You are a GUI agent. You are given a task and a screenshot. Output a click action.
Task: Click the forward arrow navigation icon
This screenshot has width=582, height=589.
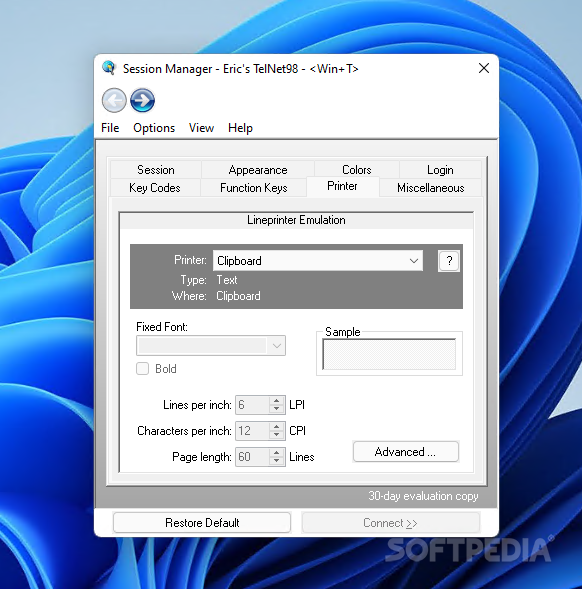pyautogui.click(x=142, y=100)
